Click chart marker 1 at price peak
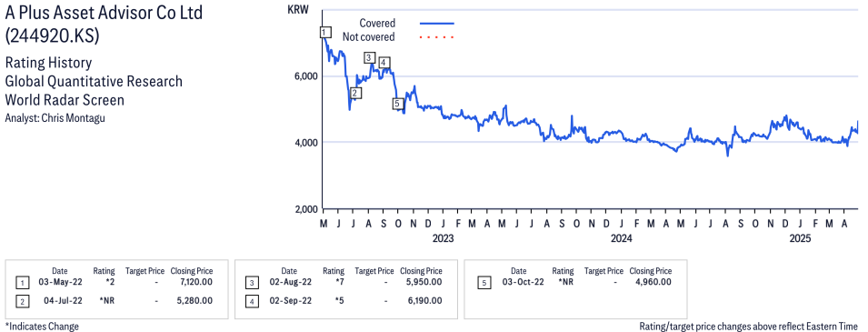Screen dimensions: 868x332 [x=325, y=33]
